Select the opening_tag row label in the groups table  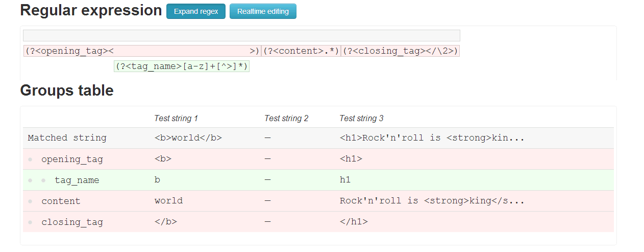(x=72, y=159)
